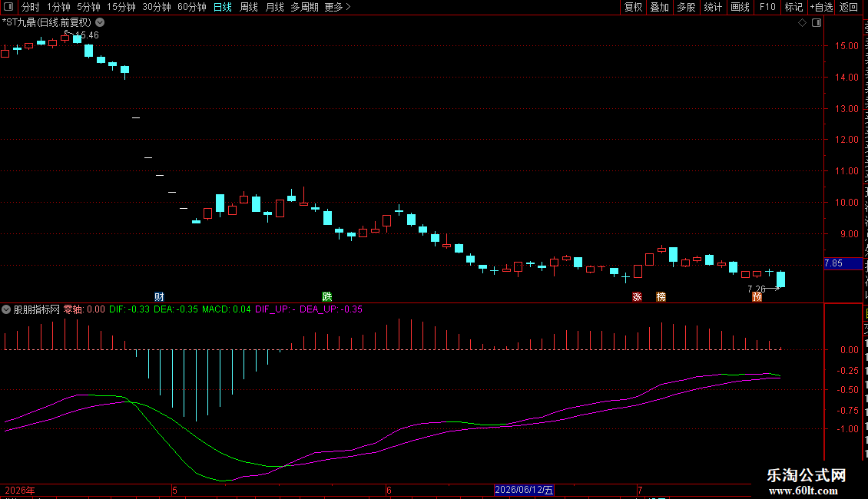Click the diamond marker icon above the chart
868x499 pixels.
click(x=802, y=23)
